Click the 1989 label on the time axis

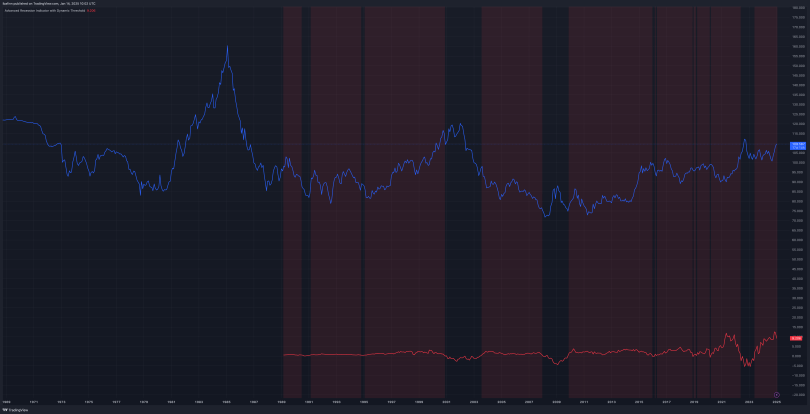(281, 399)
